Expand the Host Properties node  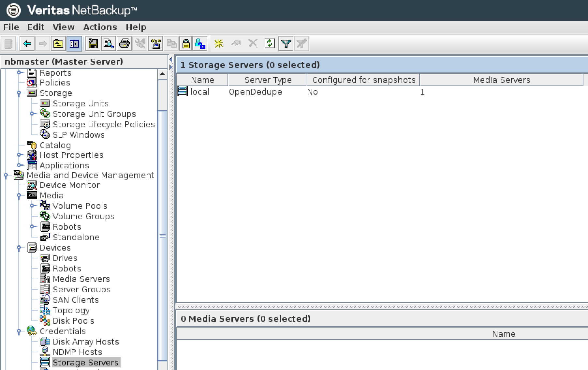(20, 155)
